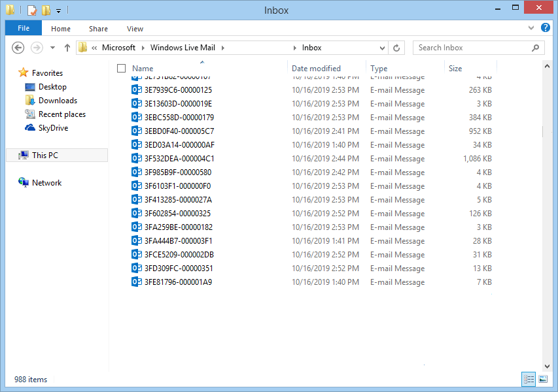Open the recent locations dropdown arrow
Screen dimensions: 558x392
[x=53, y=48]
